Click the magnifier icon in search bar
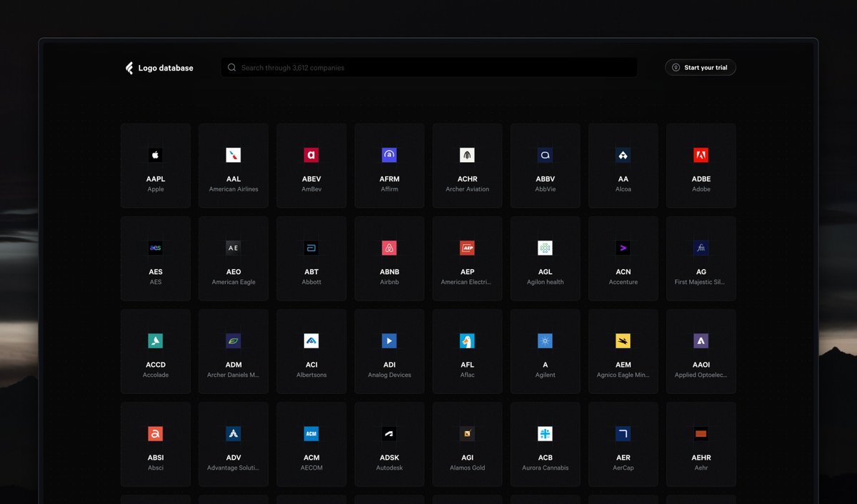The width and height of the screenshot is (857, 504). 231,68
